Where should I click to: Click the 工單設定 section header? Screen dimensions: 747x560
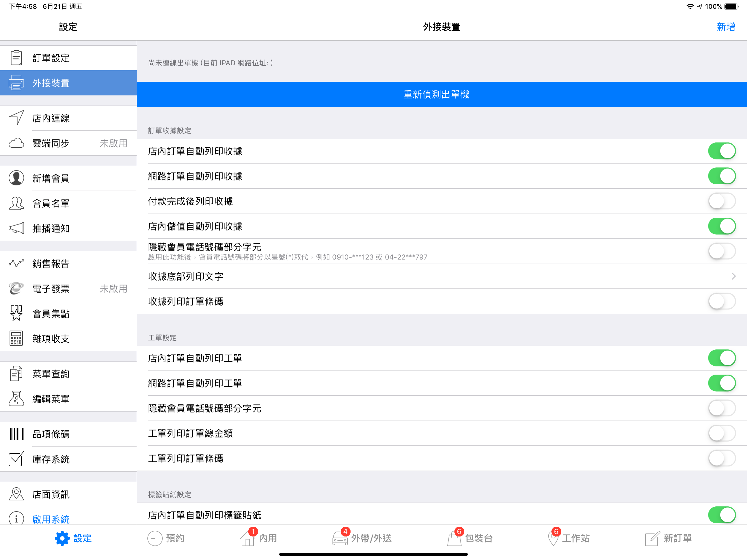click(162, 337)
